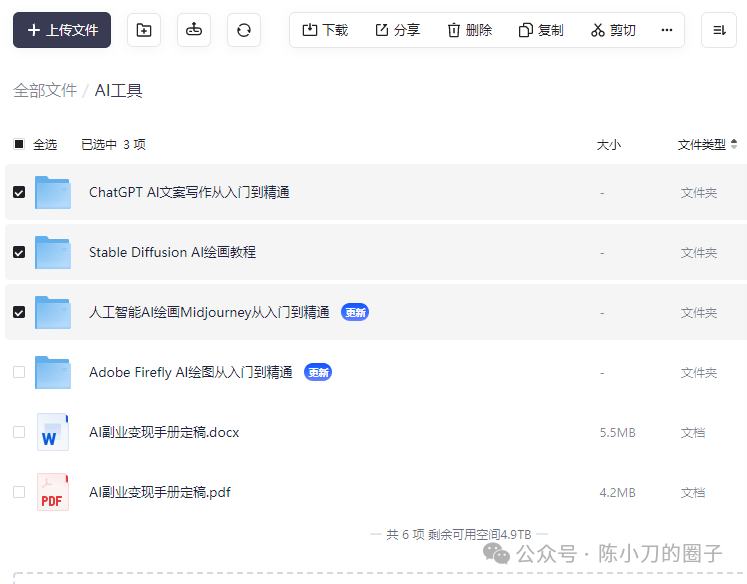Open Adobe Firefly AI绘图从入门到精通 name

pos(191,372)
